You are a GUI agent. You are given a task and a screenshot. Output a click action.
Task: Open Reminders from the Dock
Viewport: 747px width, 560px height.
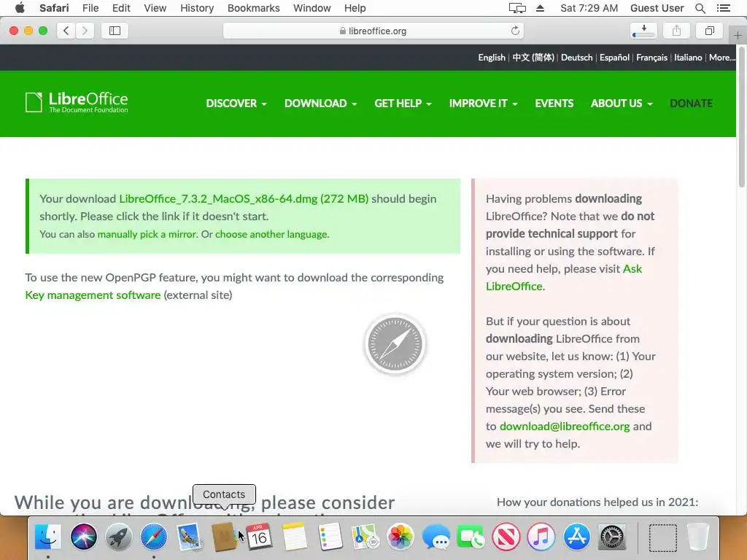[330, 537]
